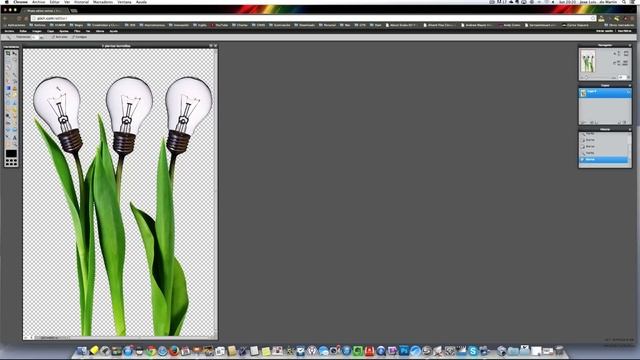640x360 pixels.
Task: Select the Brush tool
Action: (x=14, y=74)
